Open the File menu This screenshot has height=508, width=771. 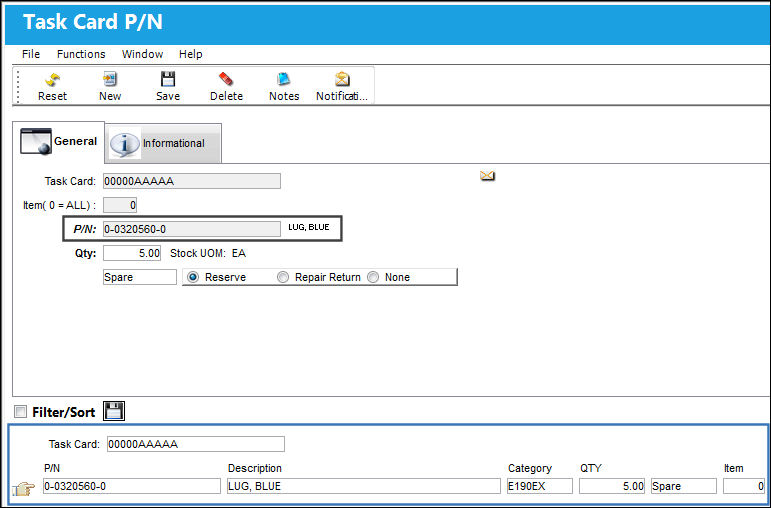(31, 54)
